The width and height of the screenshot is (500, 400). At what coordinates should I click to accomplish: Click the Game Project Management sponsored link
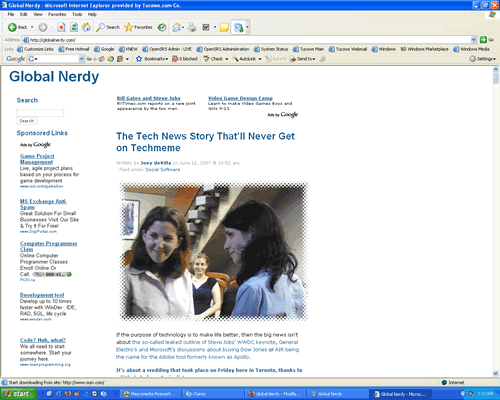tap(37, 159)
